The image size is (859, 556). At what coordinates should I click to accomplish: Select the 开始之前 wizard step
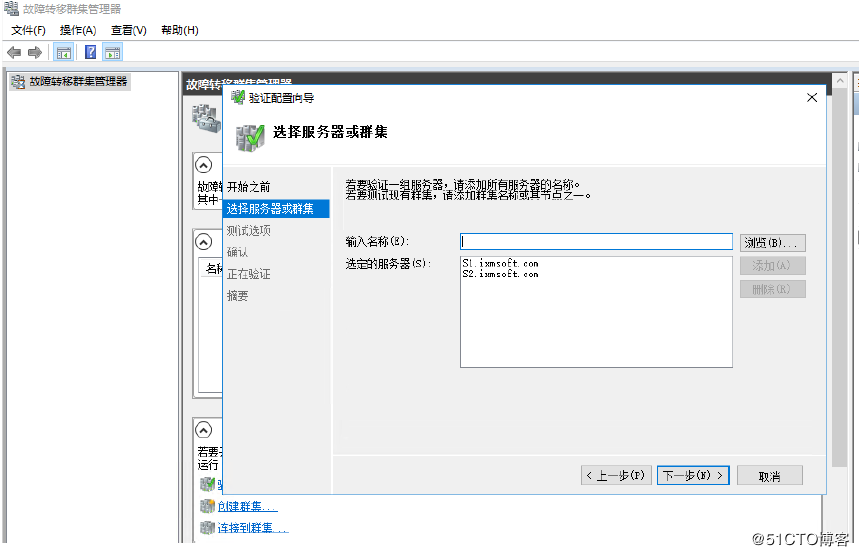point(249,187)
